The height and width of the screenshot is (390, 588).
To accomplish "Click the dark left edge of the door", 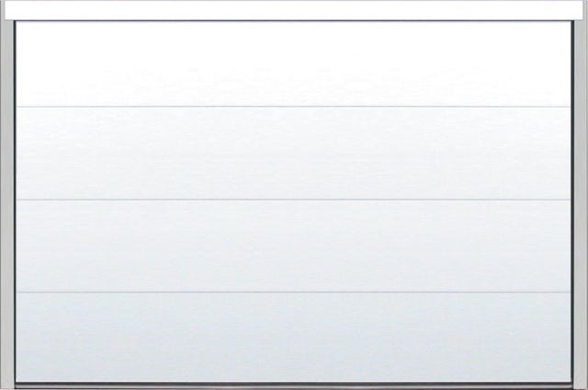I will (15, 202).
